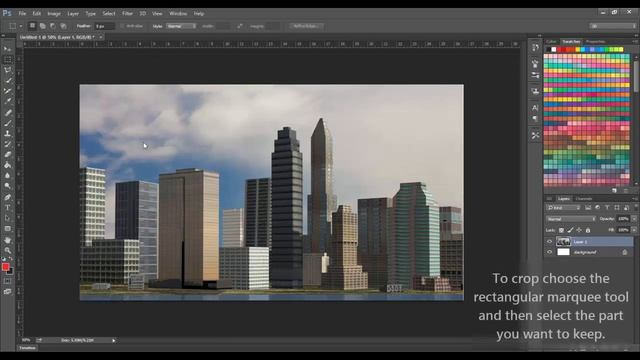Screen dimensions: 640x360
Task: Open the Character panel icon
Action: click(x=535, y=108)
